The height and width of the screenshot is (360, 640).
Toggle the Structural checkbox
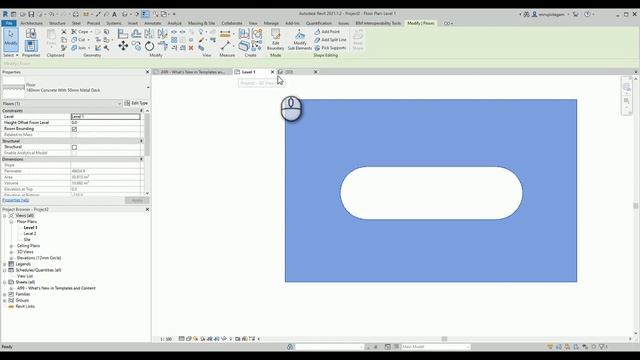[74, 147]
